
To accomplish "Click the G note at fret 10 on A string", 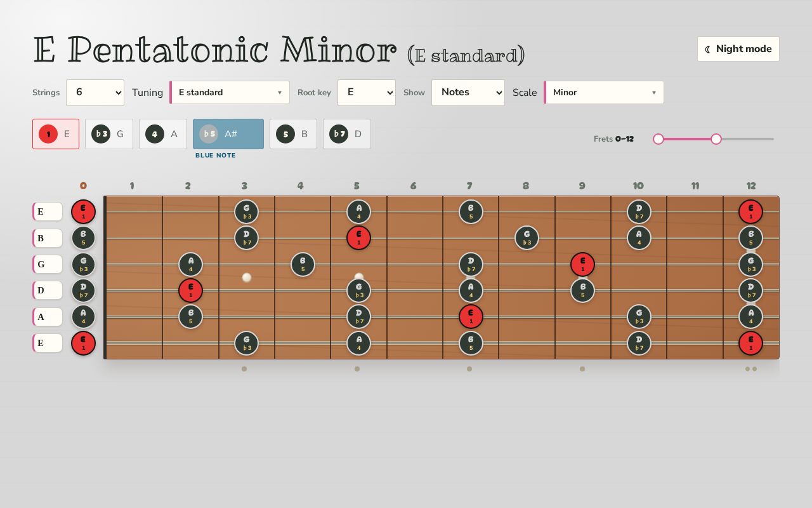I will (x=639, y=317).
